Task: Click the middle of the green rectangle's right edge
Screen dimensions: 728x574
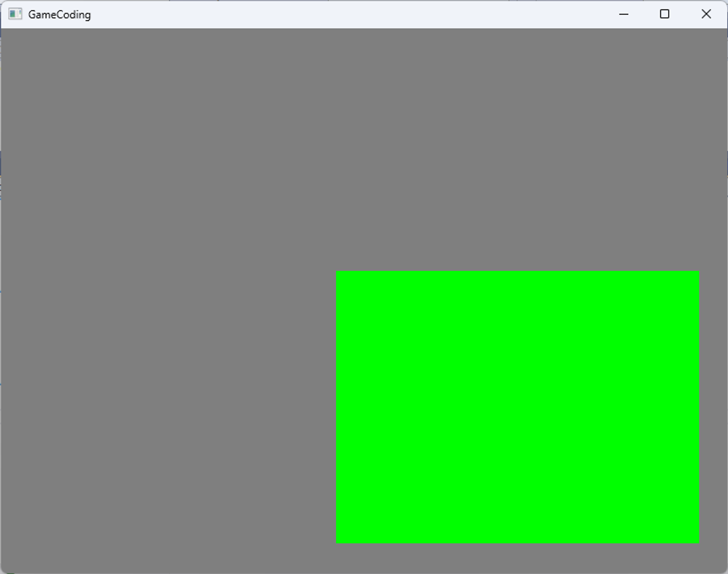Action: (698, 407)
